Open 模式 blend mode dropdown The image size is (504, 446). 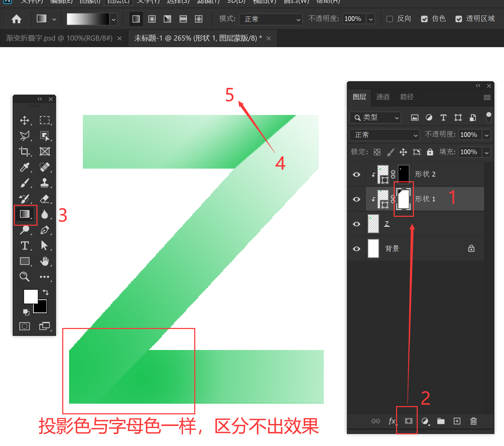[x=271, y=19]
